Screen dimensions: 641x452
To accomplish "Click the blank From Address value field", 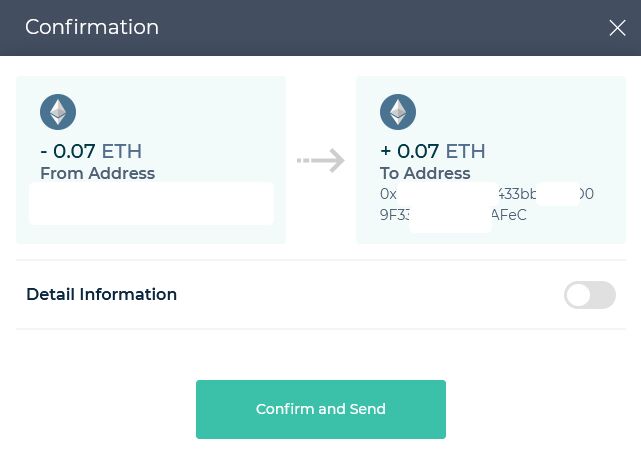I will point(151,203).
